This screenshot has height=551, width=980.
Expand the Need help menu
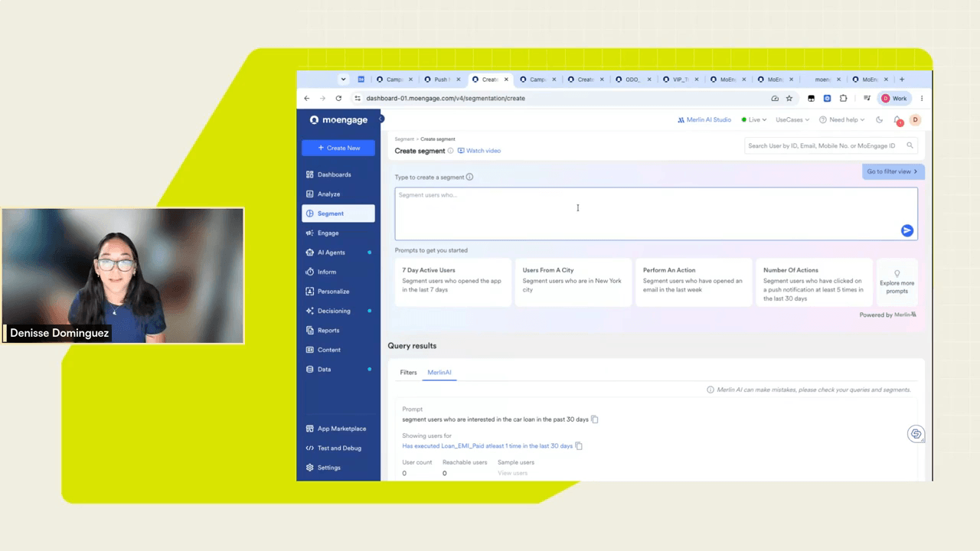(x=841, y=120)
